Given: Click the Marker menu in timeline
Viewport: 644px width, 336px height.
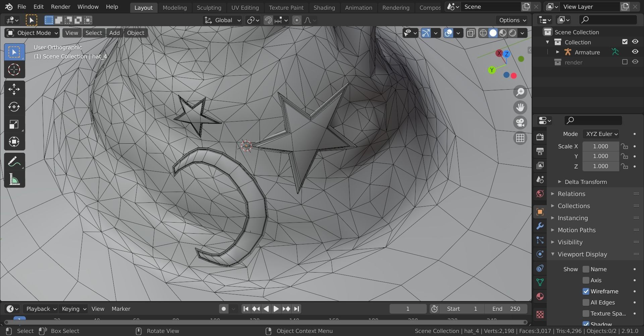Looking at the screenshot, I should click(121, 309).
